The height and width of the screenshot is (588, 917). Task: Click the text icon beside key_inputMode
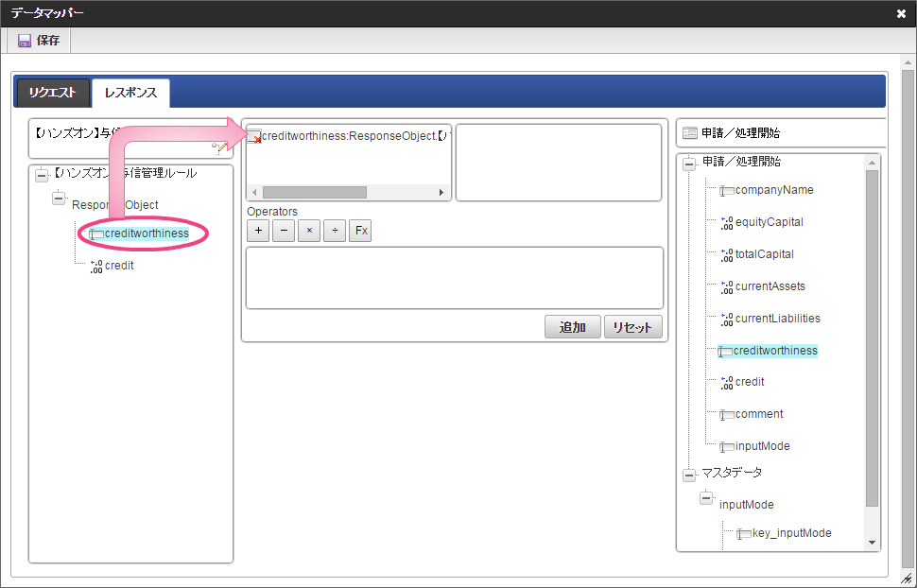click(x=744, y=535)
